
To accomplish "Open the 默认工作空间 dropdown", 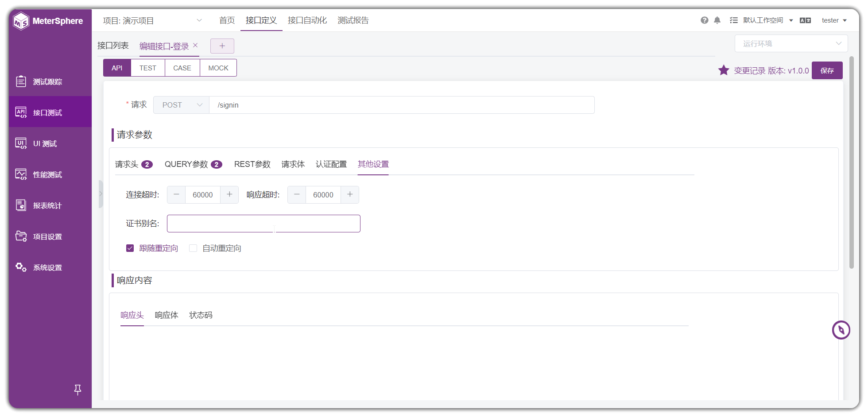I will click(768, 20).
